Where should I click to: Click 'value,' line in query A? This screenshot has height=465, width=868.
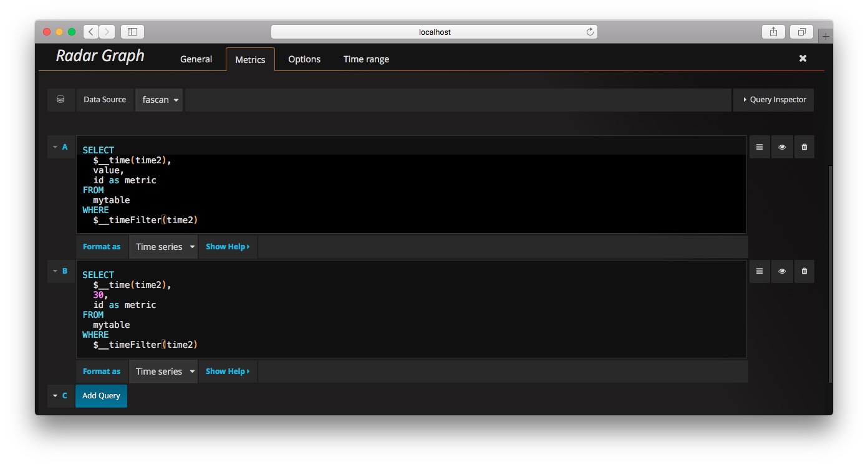[109, 170]
